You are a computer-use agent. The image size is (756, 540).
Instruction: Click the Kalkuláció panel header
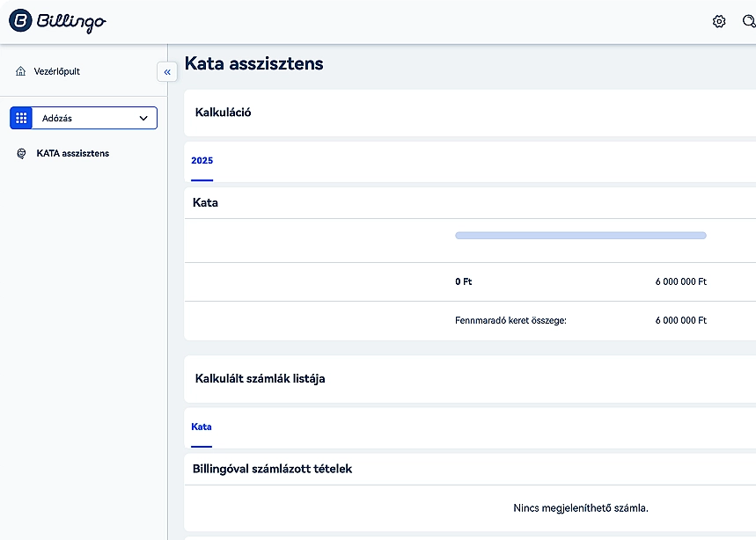coord(223,112)
